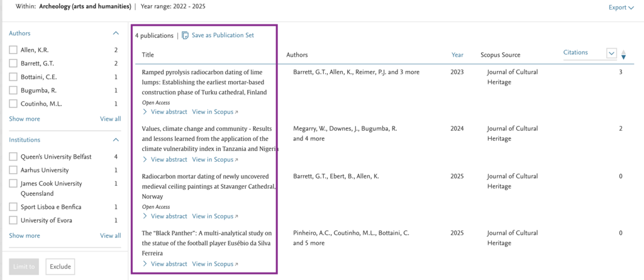Enable the University of Evora checkbox
The image size is (644, 280).
point(13,220)
